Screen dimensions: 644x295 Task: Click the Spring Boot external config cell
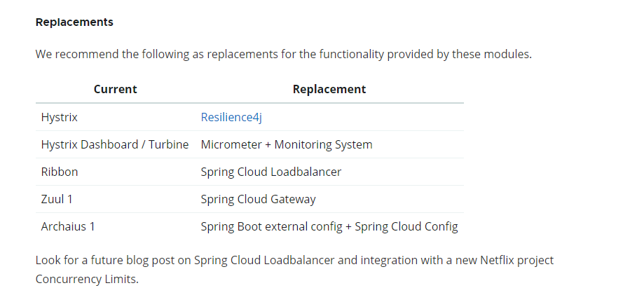coord(329,226)
